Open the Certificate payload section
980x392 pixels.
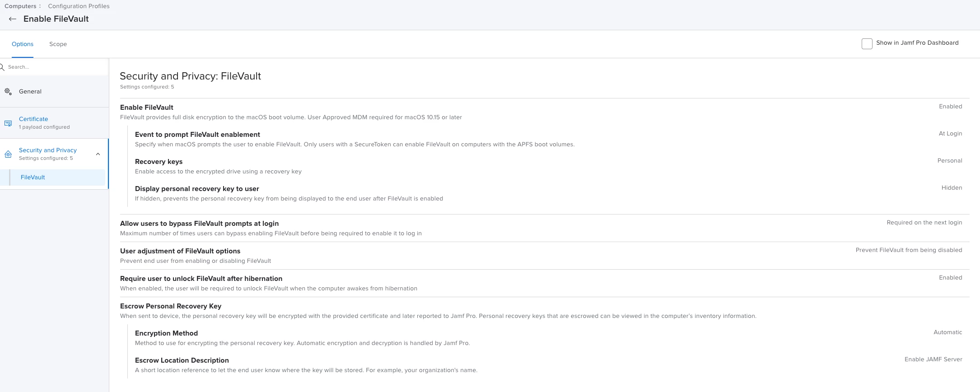tap(54, 123)
